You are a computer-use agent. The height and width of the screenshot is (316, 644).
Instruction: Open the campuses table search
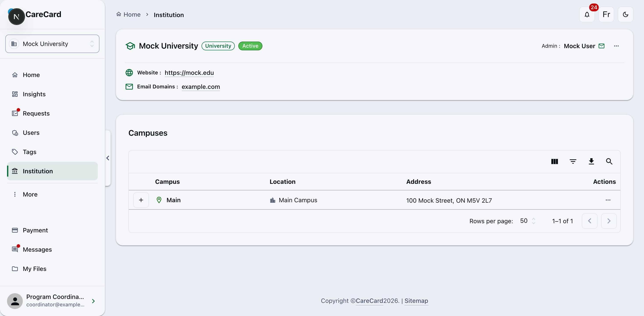point(609,162)
